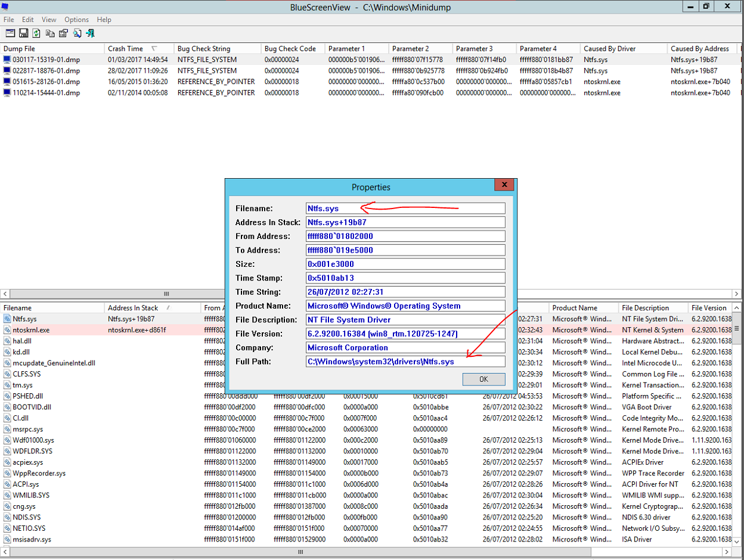Open the File menu
The height and width of the screenshot is (560, 744).
[8, 20]
